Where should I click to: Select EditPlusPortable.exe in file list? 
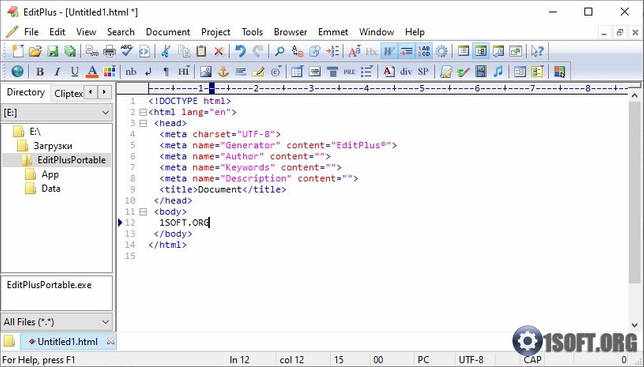(49, 285)
